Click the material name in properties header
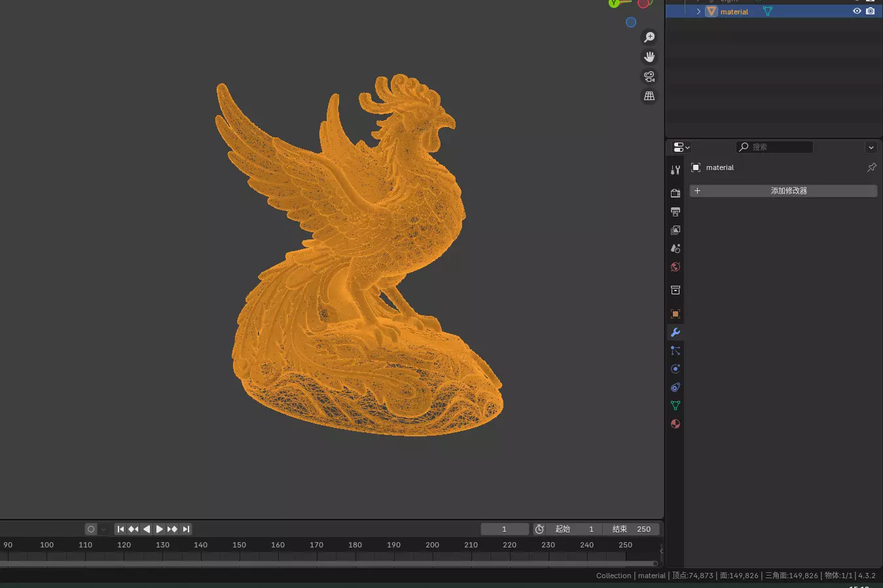The width and height of the screenshot is (883, 588). tap(720, 167)
